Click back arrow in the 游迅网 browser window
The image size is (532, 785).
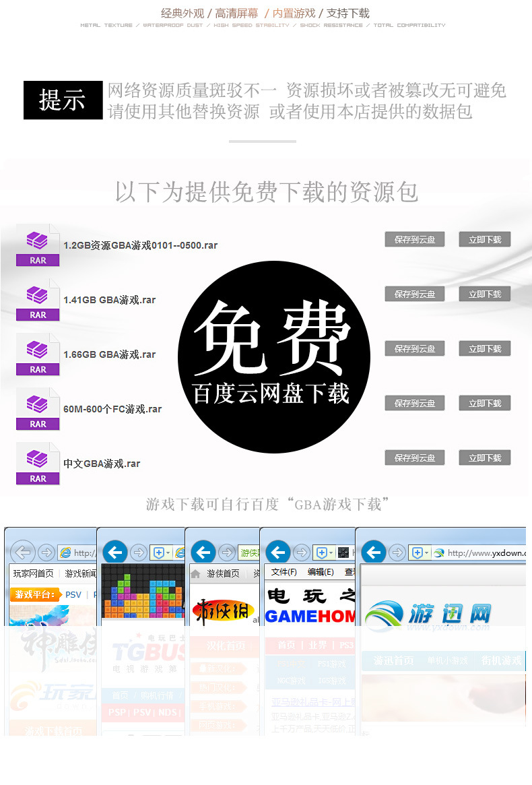point(374,553)
